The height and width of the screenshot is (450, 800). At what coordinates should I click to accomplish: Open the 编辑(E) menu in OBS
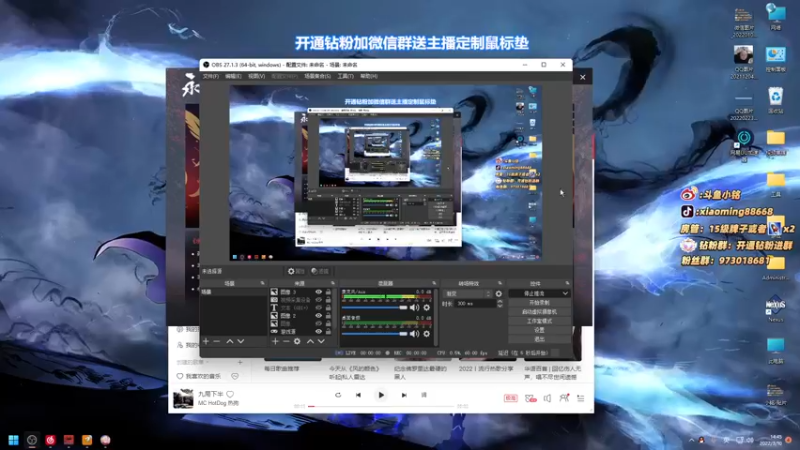pos(233,76)
